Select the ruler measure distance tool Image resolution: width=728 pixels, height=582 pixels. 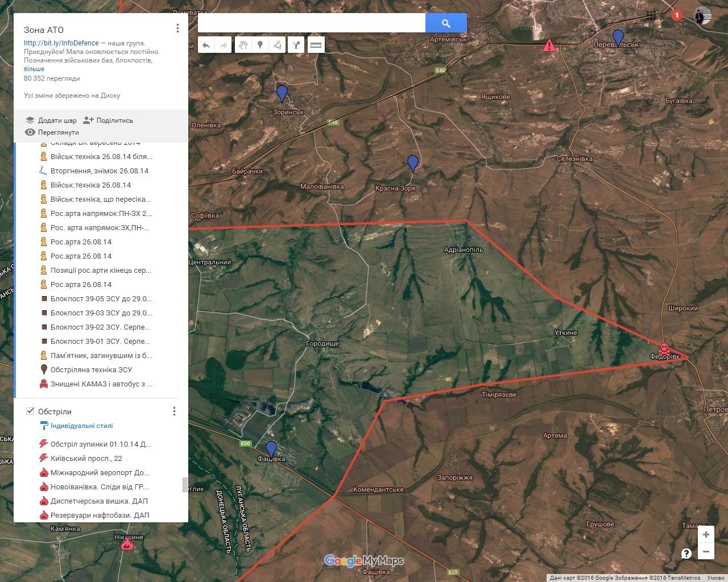pyautogui.click(x=316, y=45)
